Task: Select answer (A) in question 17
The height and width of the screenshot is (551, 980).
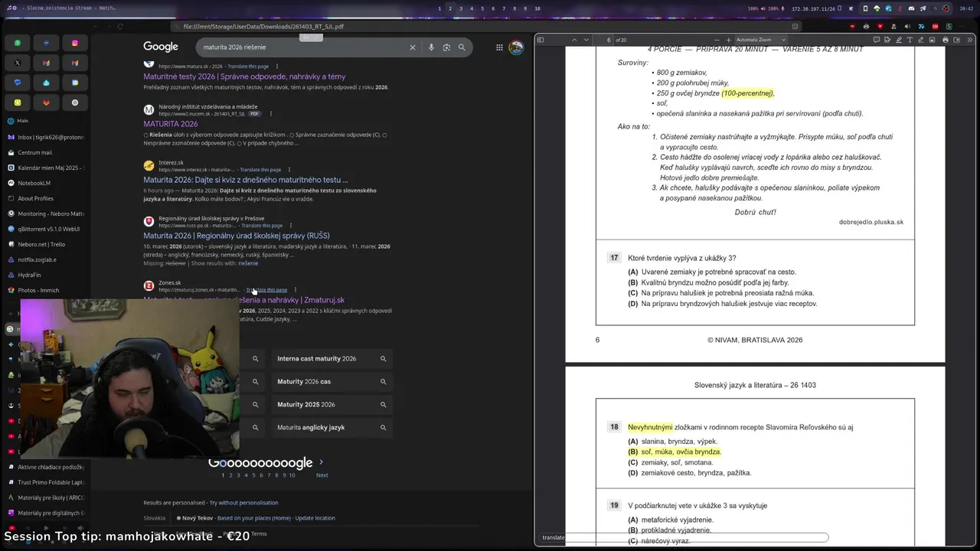Action: click(712, 272)
